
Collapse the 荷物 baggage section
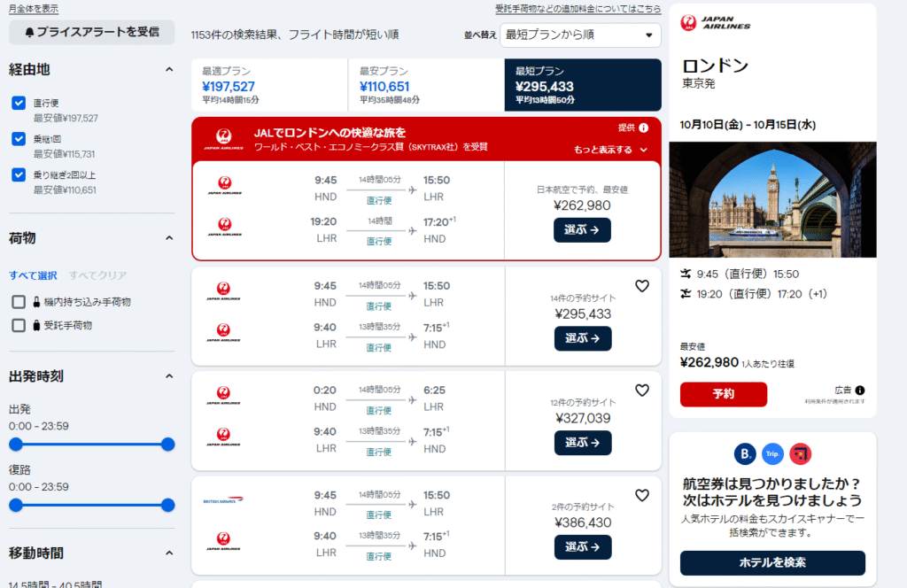point(169,238)
